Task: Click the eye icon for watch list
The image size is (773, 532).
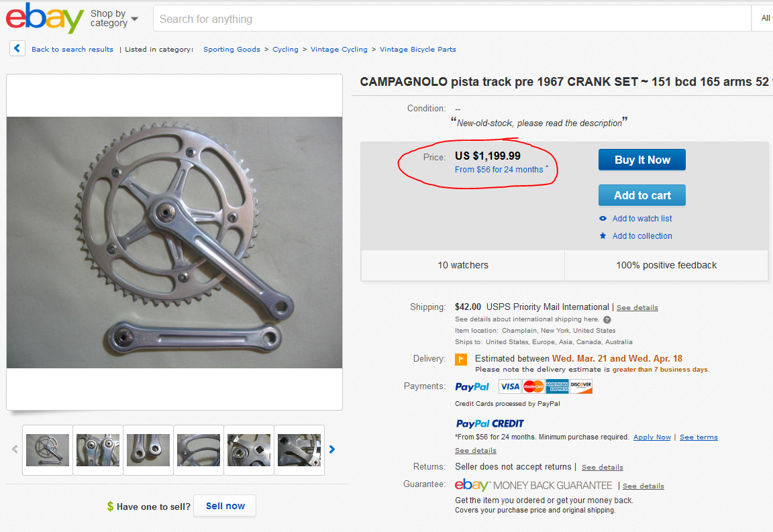Action: coord(603,219)
